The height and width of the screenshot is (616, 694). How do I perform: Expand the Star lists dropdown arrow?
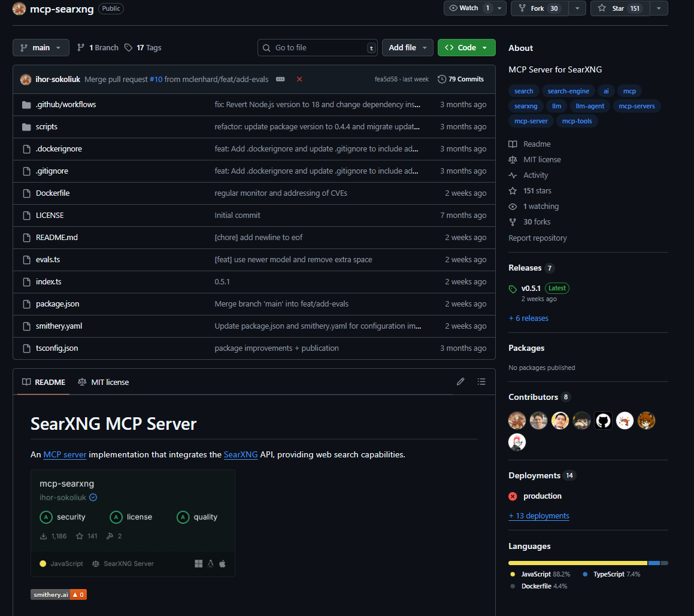[659, 8]
